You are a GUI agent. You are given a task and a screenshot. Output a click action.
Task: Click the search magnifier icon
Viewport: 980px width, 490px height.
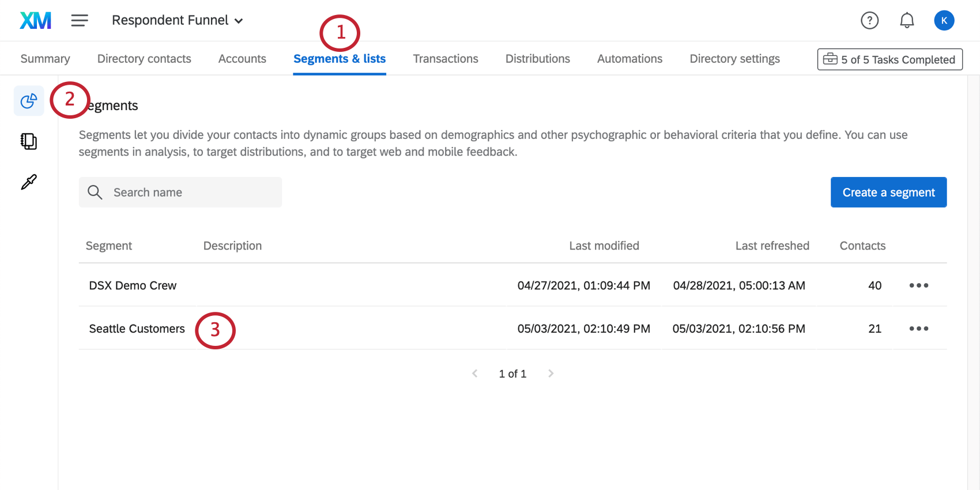tap(95, 192)
